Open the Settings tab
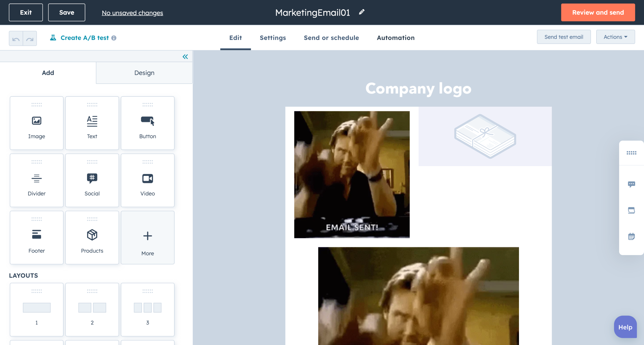The height and width of the screenshot is (345, 644). click(273, 38)
